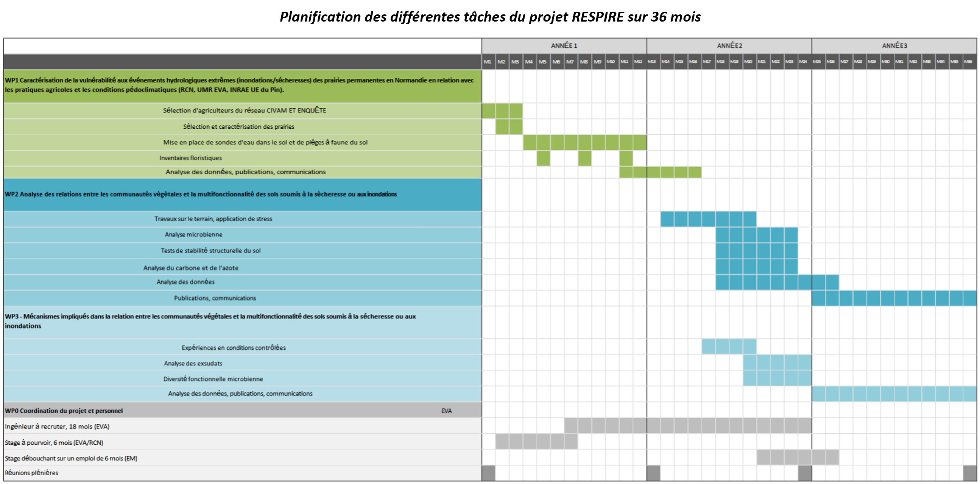Select WP3 row Analyse des données, publications, communications
Viewport: 980px width, 484px height.
point(243,394)
